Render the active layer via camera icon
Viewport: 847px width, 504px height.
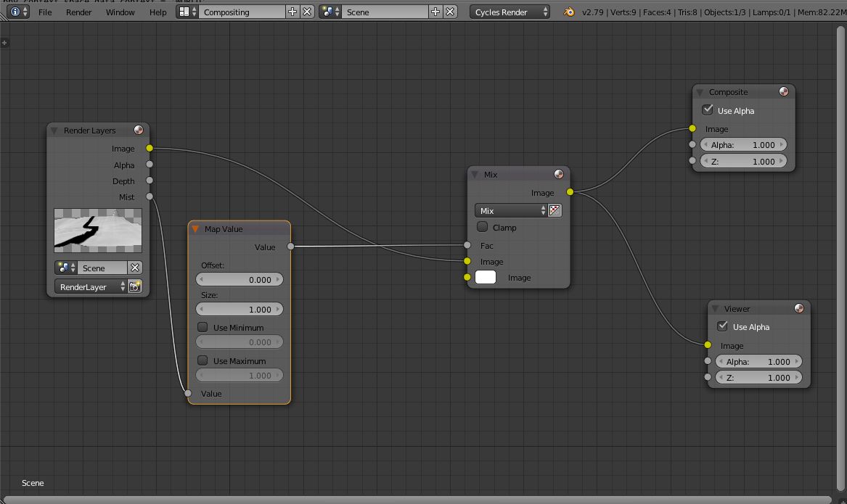tap(134, 286)
